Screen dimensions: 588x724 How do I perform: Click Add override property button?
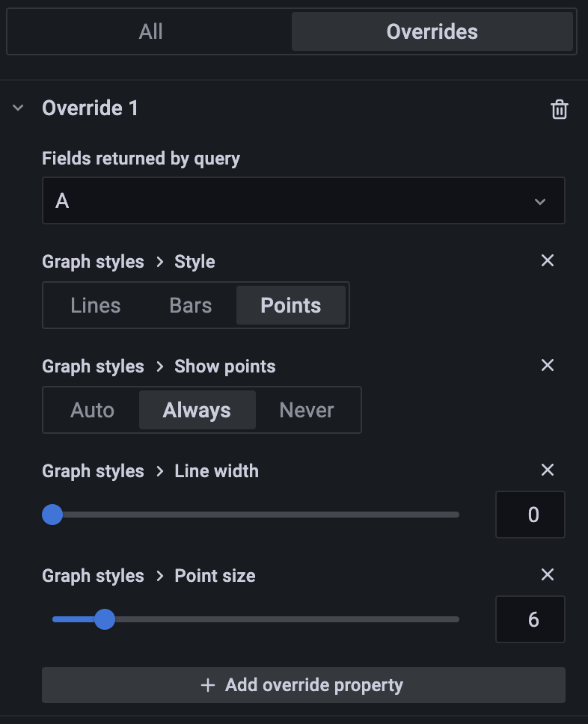coord(303,685)
